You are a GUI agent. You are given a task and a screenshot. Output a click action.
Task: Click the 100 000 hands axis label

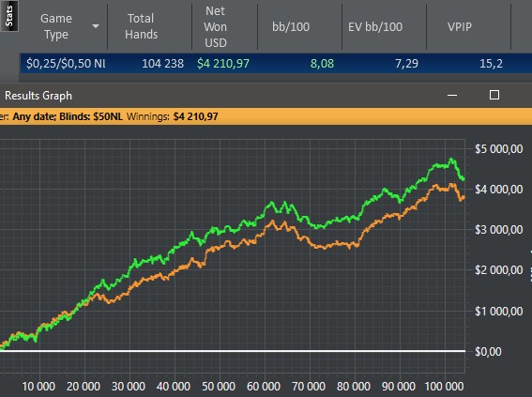pos(444,386)
